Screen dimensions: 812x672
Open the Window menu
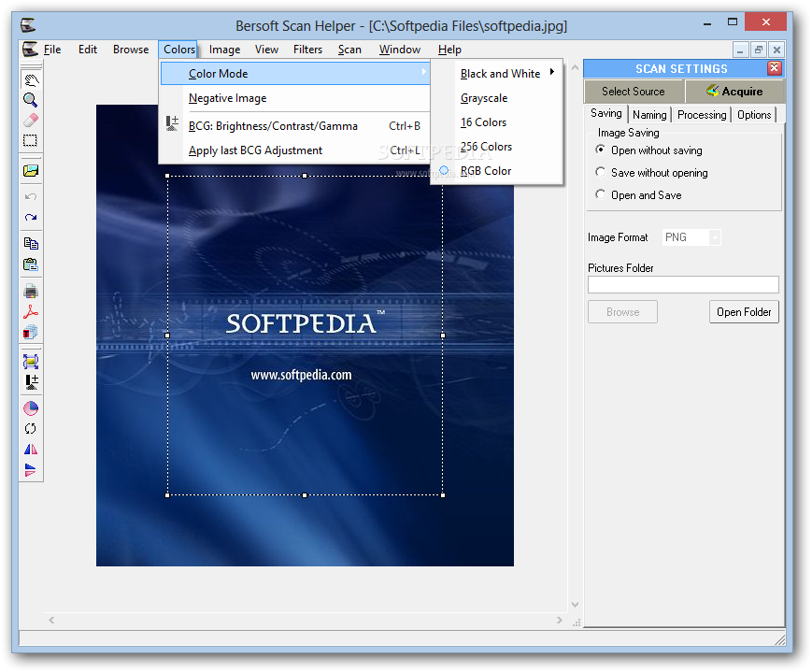point(400,50)
